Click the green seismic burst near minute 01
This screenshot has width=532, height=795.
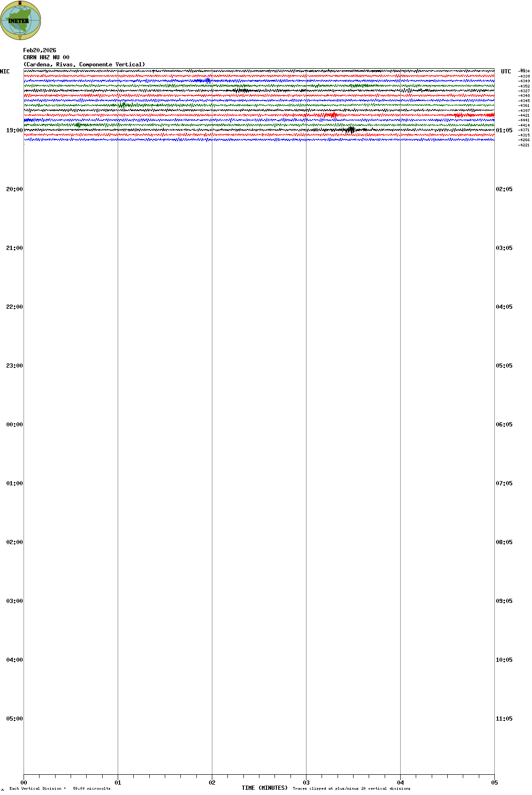[123, 105]
